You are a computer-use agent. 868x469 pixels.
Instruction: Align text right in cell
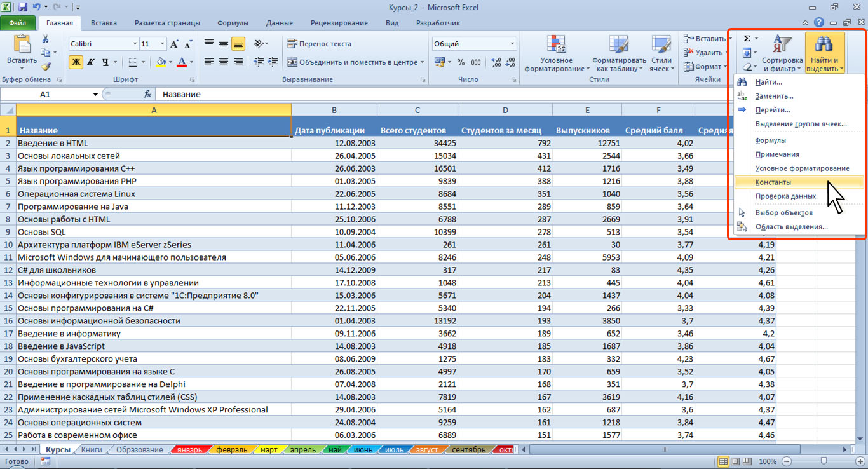pyautogui.click(x=238, y=62)
